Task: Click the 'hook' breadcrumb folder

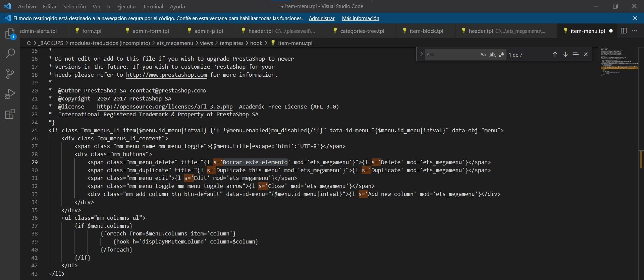Action: [256, 43]
